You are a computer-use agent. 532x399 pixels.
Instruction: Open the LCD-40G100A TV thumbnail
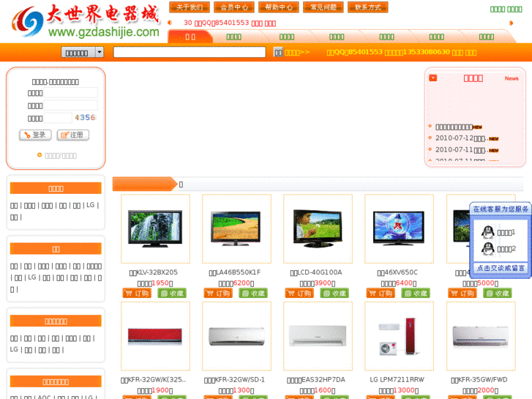318,228
